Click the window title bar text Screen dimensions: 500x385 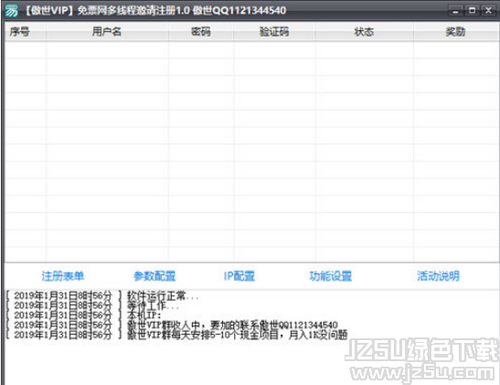156,11
